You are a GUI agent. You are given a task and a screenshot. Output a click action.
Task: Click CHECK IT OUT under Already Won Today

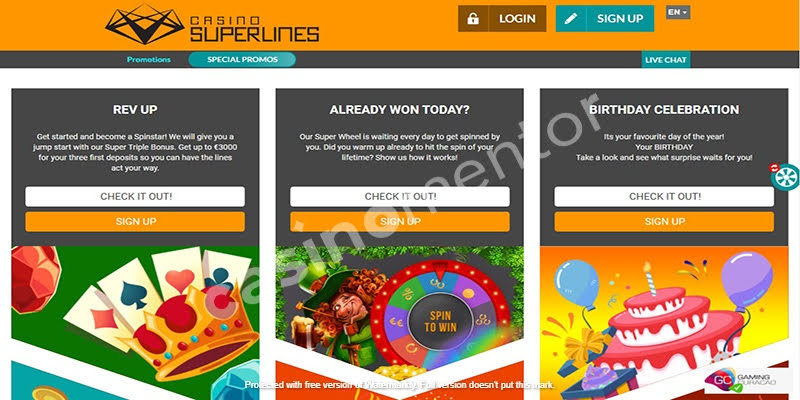click(400, 196)
